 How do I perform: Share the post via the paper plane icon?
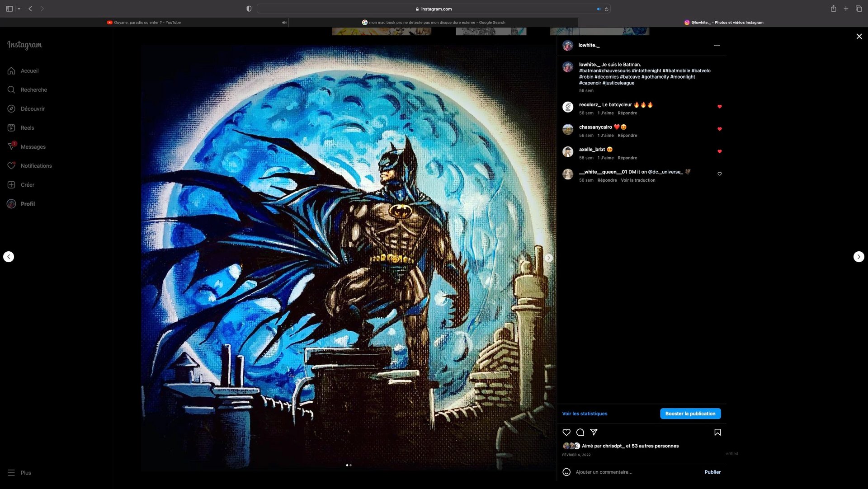[594, 433]
